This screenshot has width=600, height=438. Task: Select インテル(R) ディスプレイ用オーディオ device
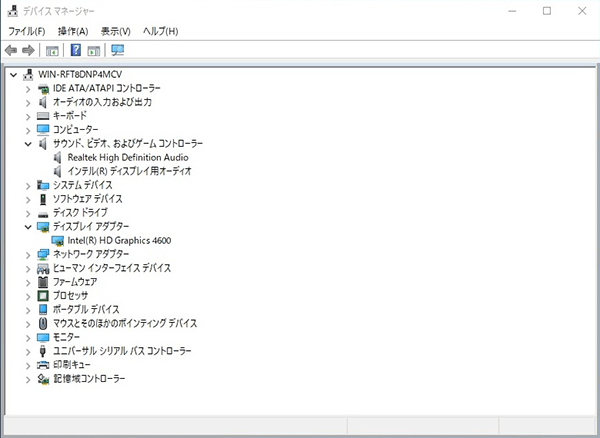(129, 171)
